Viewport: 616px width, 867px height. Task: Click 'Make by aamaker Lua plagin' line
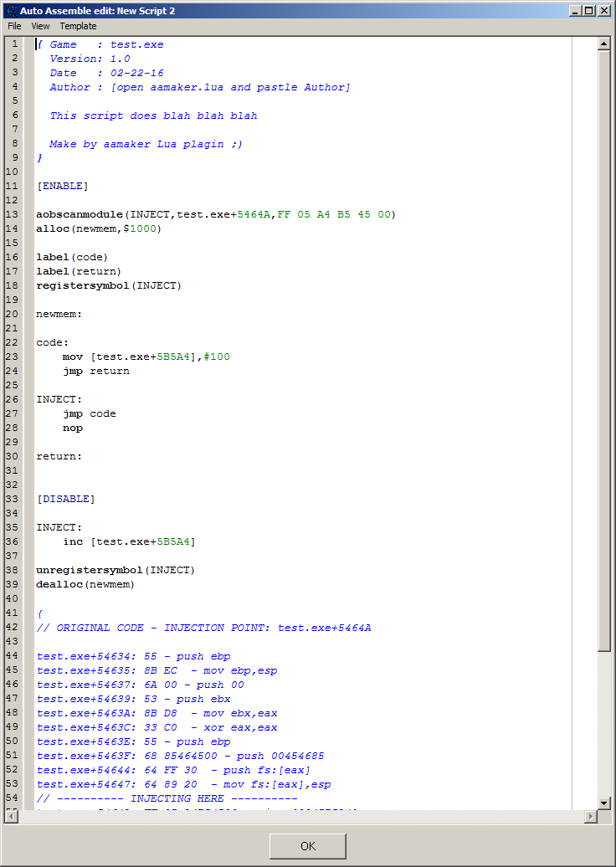coord(146,144)
